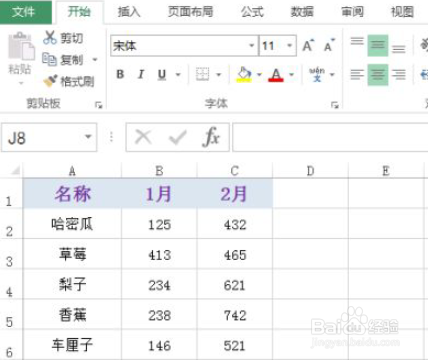Click the header cell 名称
The height and width of the screenshot is (360, 428).
coord(72,194)
